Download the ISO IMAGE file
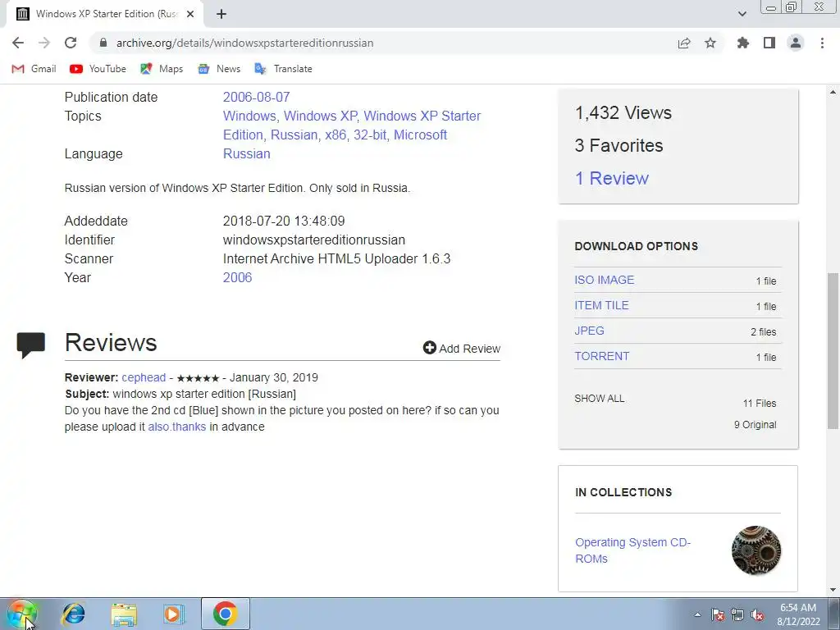This screenshot has width=840, height=630. 605,280
